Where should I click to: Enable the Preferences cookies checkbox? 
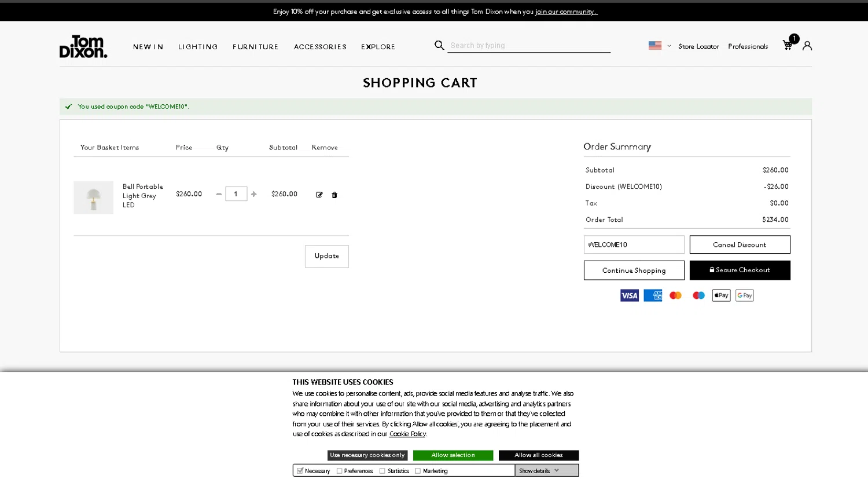[x=339, y=471]
